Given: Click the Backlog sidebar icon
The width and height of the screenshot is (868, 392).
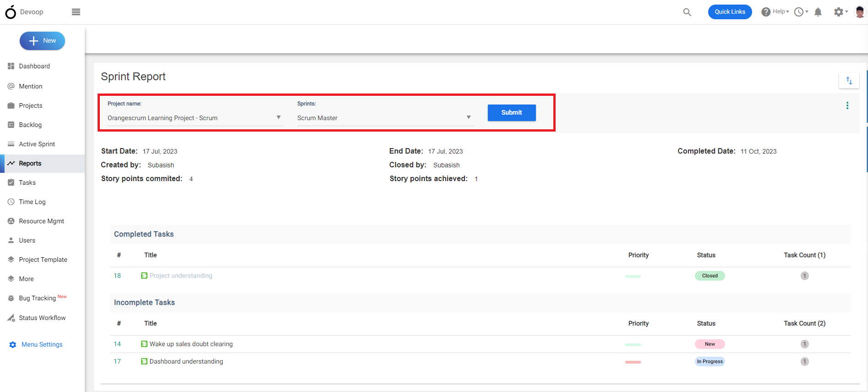Looking at the screenshot, I should click(x=11, y=125).
